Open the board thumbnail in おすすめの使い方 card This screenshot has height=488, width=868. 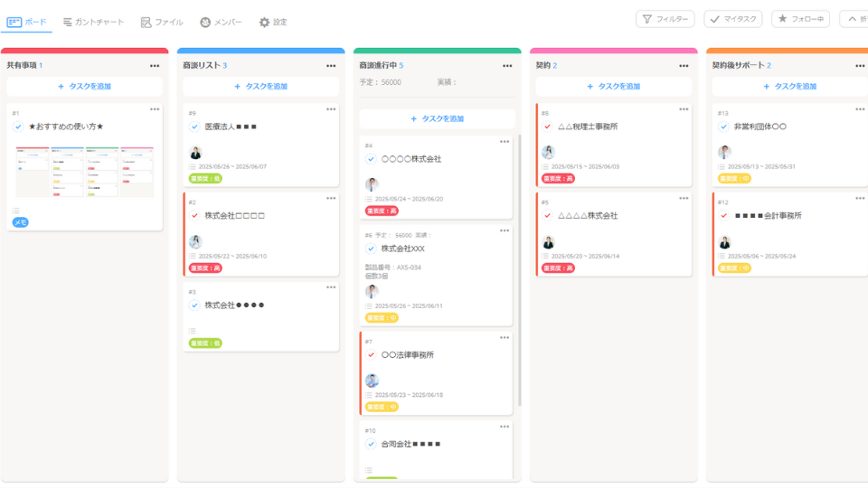click(x=85, y=172)
